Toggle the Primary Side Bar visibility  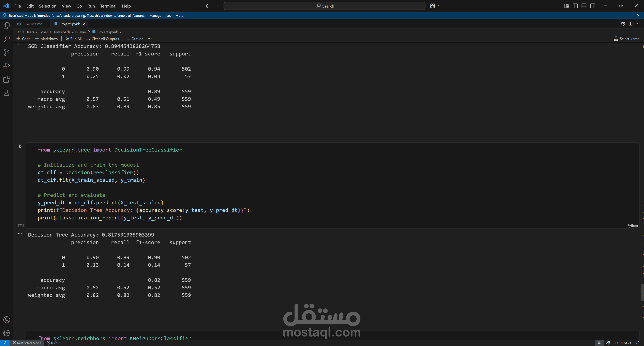[575, 6]
